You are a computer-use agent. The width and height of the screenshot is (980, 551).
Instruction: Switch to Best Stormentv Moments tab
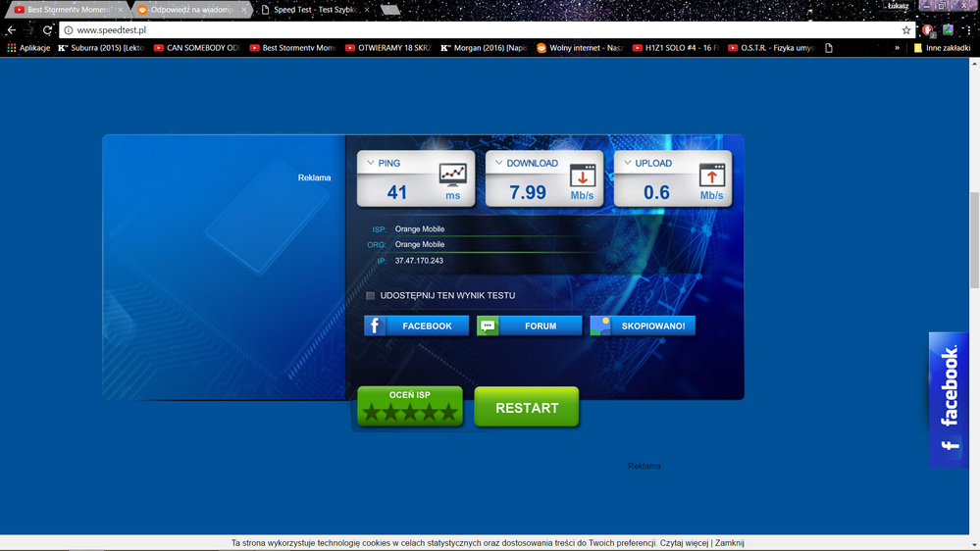click(x=68, y=10)
